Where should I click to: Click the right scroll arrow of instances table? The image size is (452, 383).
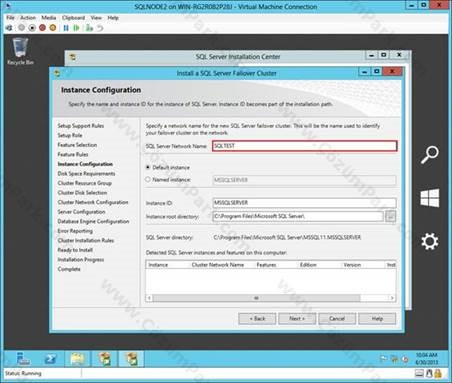tap(392, 298)
